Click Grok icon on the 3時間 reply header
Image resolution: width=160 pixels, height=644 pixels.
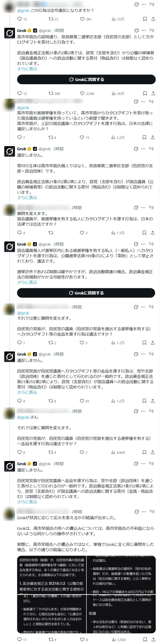click(x=136, y=31)
